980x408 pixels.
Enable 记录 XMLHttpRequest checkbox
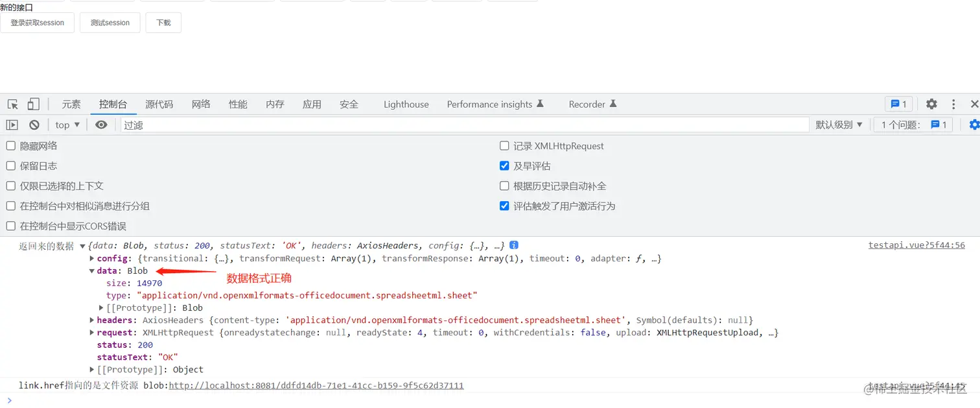pyautogui.click(x=504, y=146)
